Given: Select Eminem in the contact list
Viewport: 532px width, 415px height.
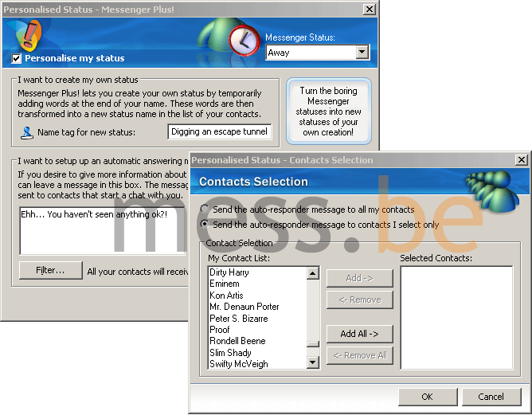Looking at the screenshot, I should 225,284.
